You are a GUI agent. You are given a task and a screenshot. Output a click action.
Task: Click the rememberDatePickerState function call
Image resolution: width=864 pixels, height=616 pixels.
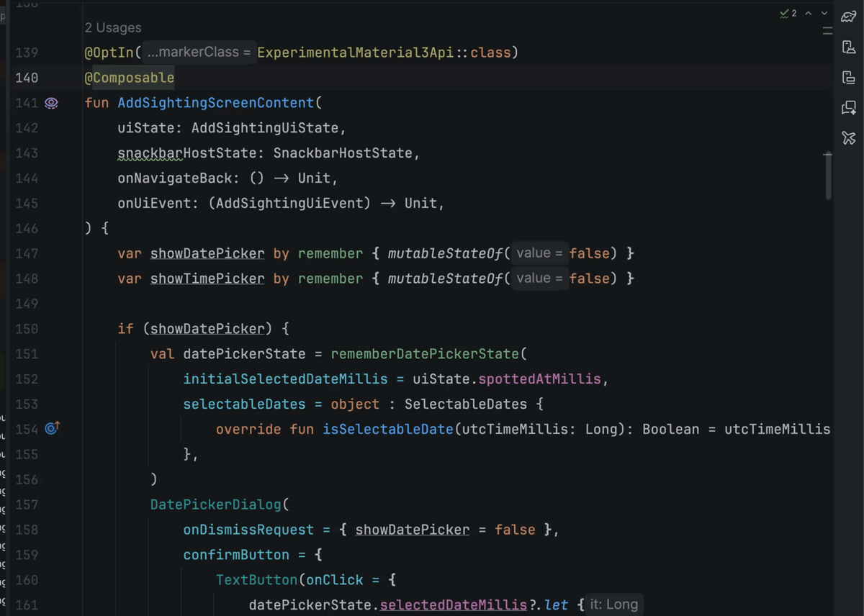click(425, 354)
